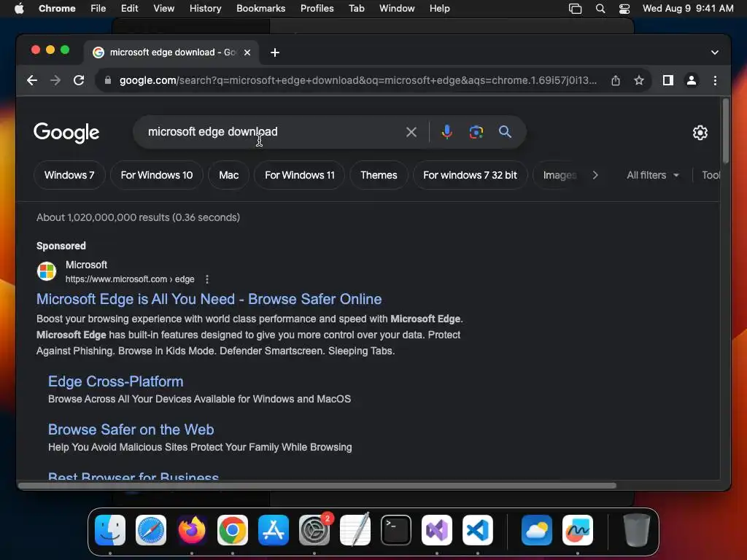Bookmark this page with the star icon
This screenshot has width=747, height=560.
coord(639,80)
